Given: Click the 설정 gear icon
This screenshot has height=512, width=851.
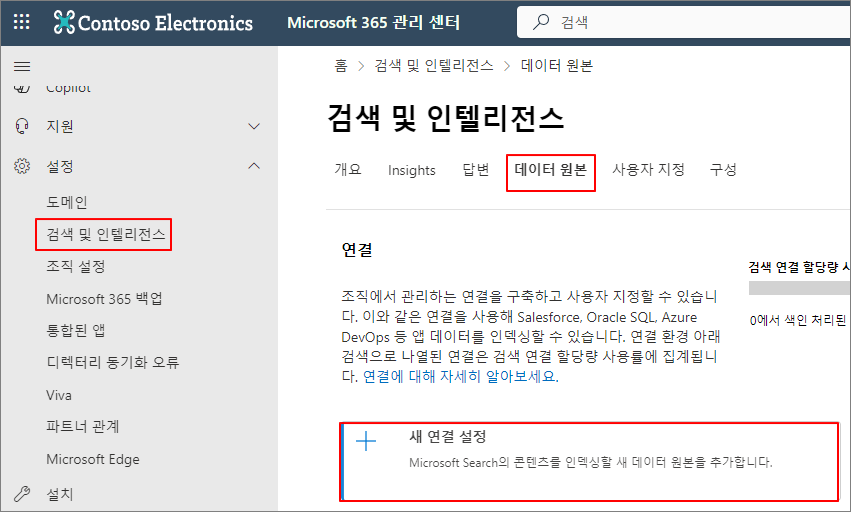Looking at the screenshot, I should 22,166.
